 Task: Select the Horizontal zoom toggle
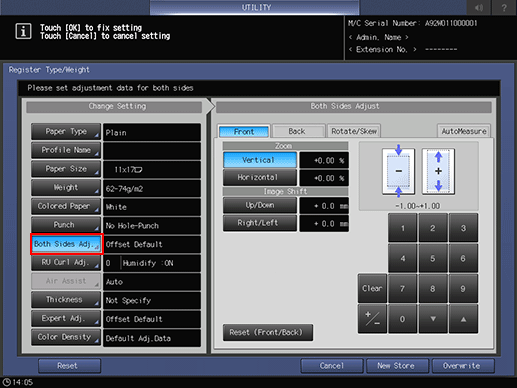[x=260, y=177]
